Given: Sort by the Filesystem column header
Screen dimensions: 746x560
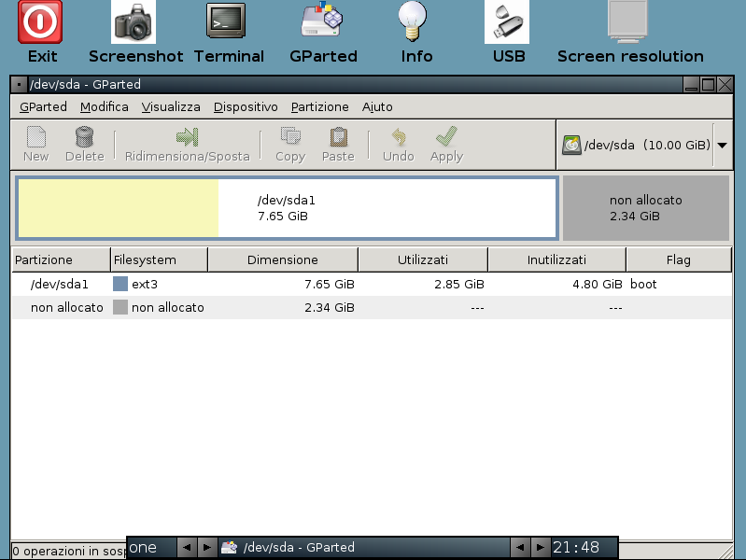Looking at the screenshot, I should pos(160,259).
